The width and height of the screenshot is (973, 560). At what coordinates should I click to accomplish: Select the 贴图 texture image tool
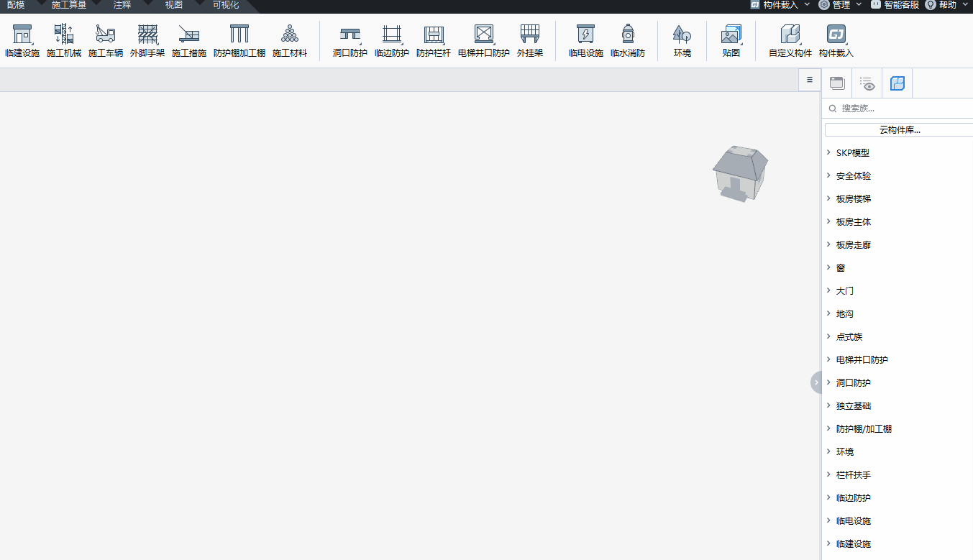pyautogui.click(x=731, y=41)
